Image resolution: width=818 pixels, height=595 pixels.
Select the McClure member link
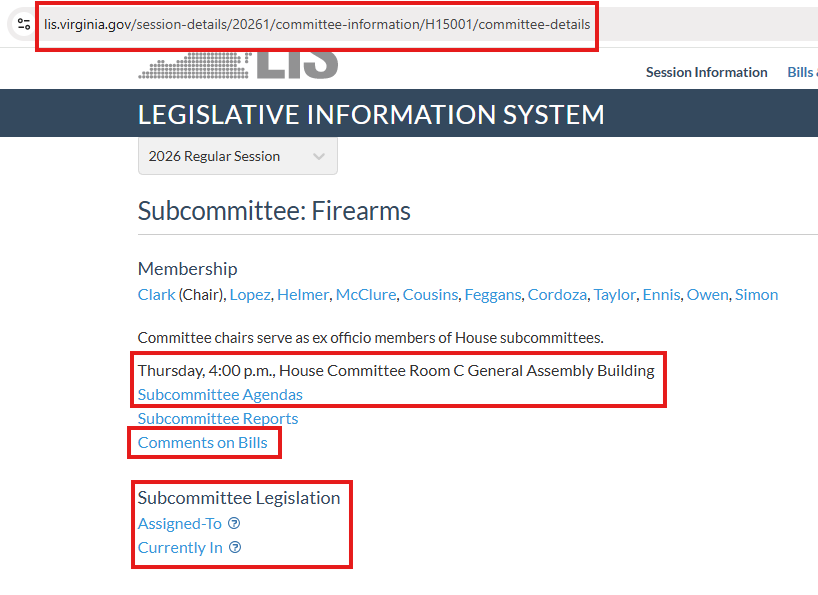[x=365, y=294]
